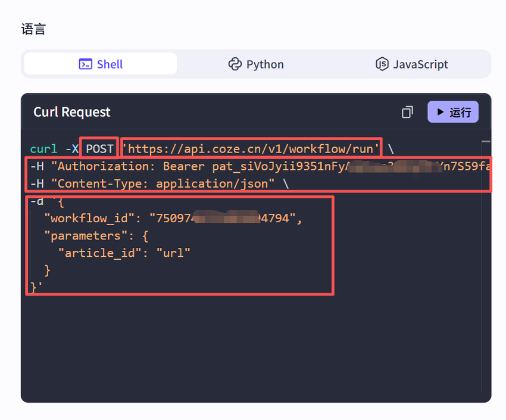
Task: Click the JavaScript JS icon
Action: tap(382, 64)
